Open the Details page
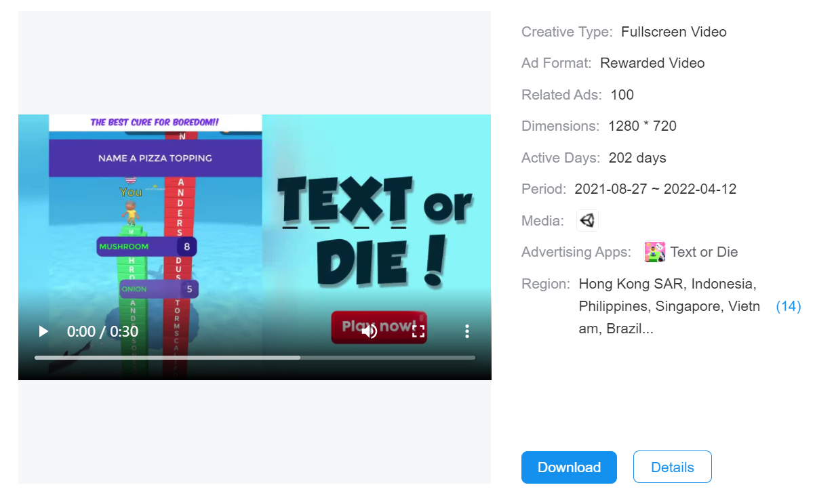 tap(672, 467)
